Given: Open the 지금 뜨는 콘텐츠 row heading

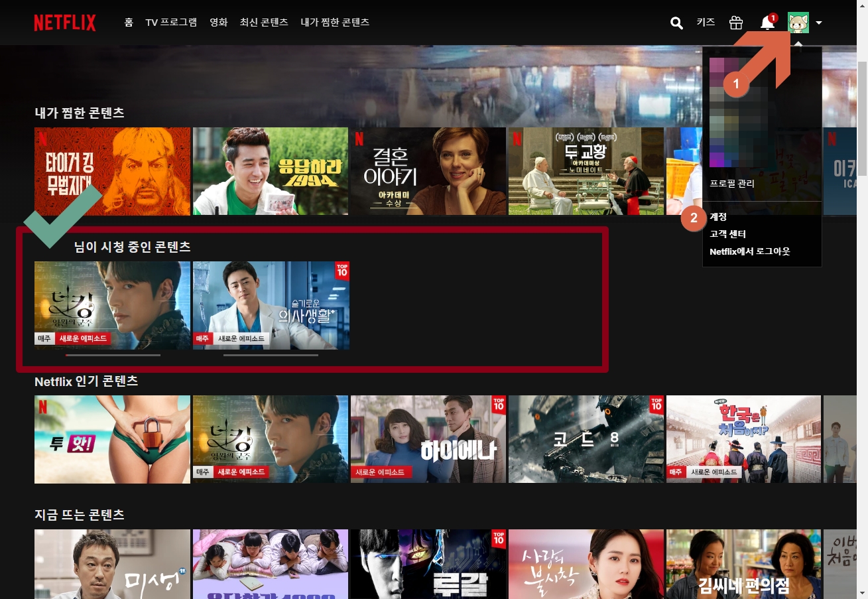Looking at the screenshot, I should (80, 515).
